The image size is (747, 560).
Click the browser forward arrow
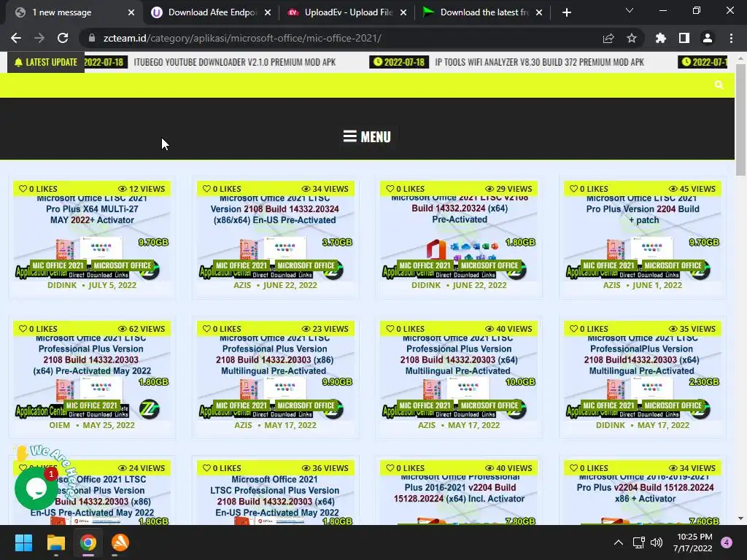click(39, 38)
